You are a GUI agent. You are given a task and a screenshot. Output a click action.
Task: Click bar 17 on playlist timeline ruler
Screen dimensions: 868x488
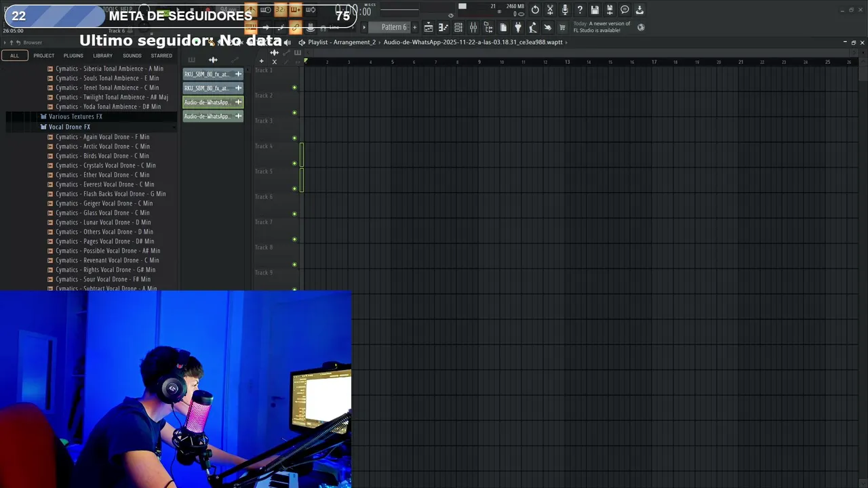[x=654, y=62]
